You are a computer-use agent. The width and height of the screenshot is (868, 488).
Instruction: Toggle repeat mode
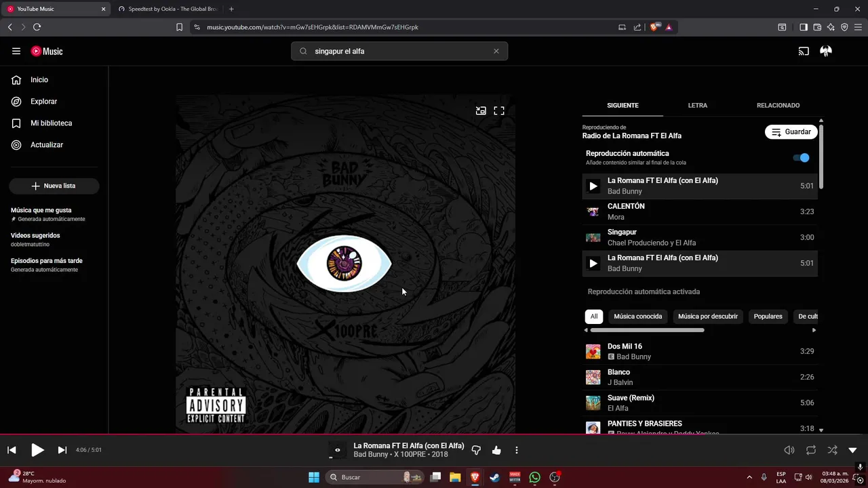[811, 450]
